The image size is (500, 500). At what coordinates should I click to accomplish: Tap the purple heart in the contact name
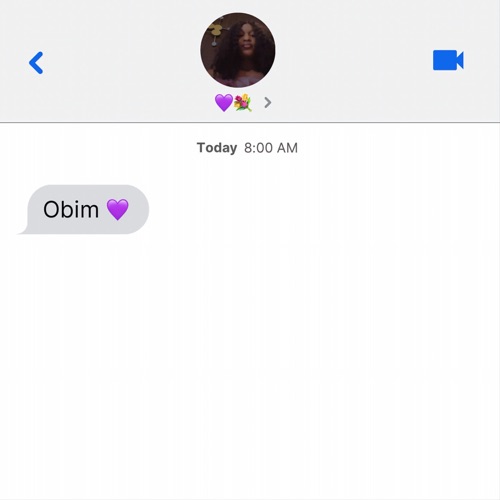point(224,103)
